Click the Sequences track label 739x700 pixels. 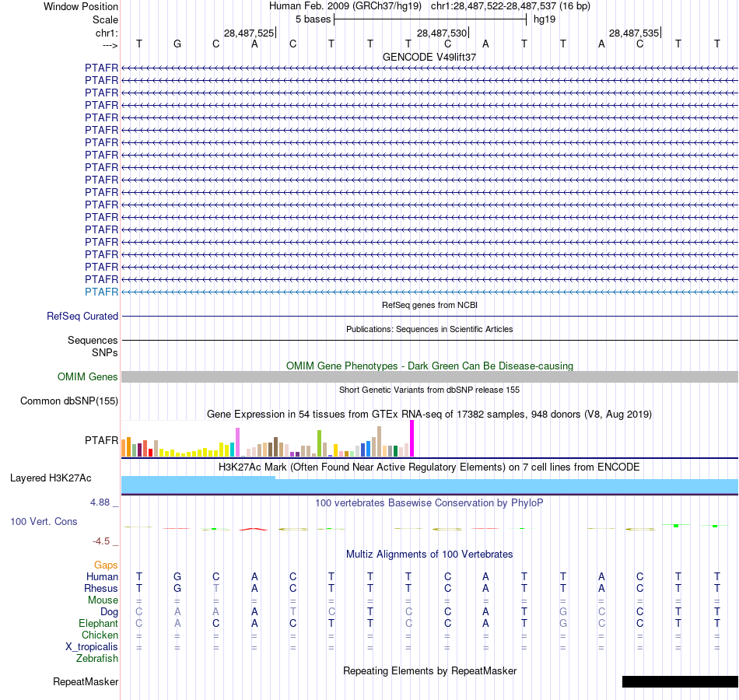pos(93,341)
